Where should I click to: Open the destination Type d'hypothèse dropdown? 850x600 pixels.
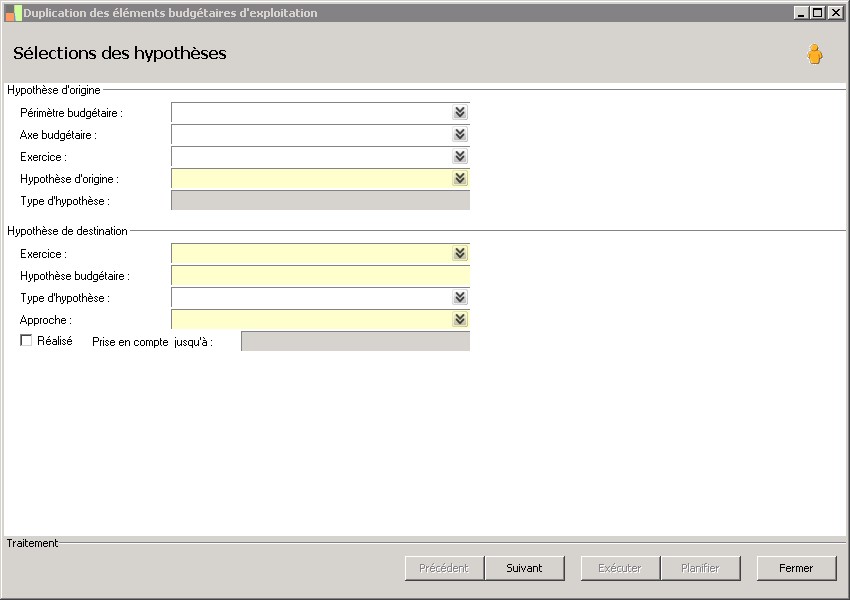click(x=460, y=298)
